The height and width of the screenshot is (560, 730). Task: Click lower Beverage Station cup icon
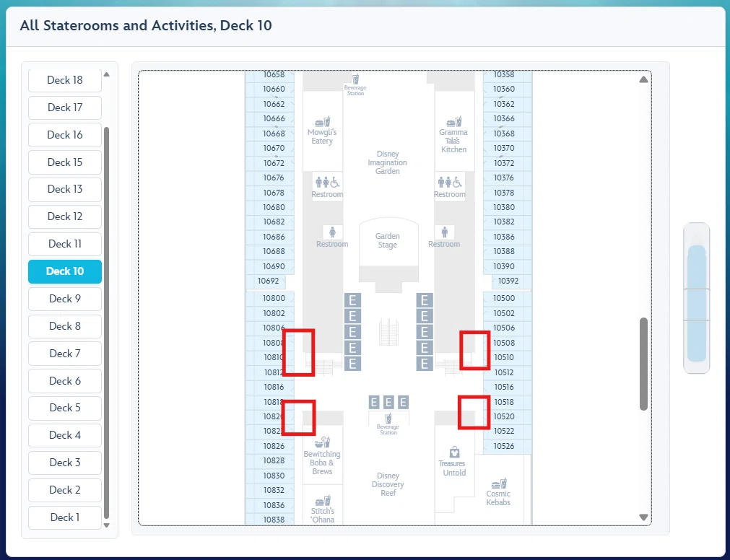(x=388, y=418)
